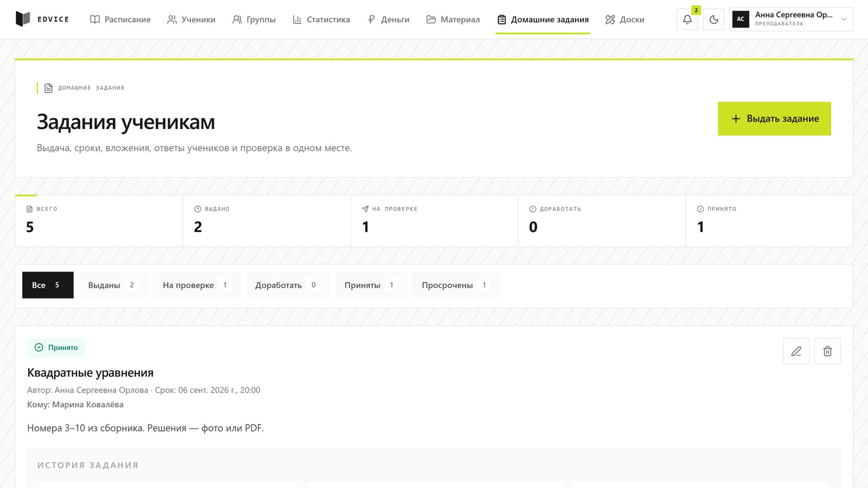Navigate to Деньги
This screenshot has width=868, height=488.
coord(388,20)
